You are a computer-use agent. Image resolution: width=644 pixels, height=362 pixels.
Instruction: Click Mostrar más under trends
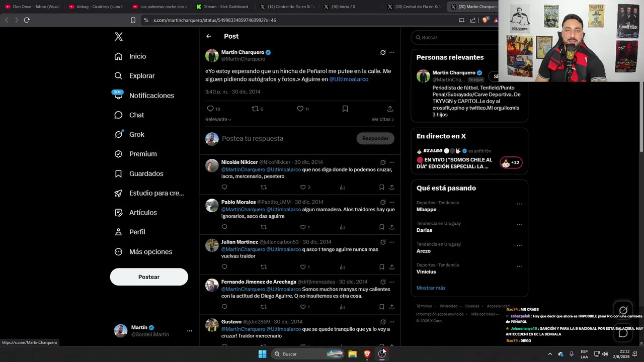pyautogui.click(x=431, y=288)
